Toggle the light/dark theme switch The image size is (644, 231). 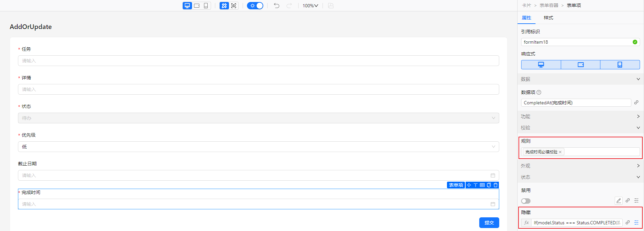pos(255,6)
